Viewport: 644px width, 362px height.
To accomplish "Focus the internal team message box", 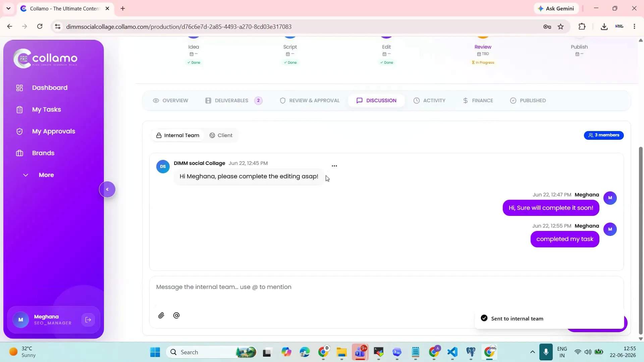I will point(386,287).
